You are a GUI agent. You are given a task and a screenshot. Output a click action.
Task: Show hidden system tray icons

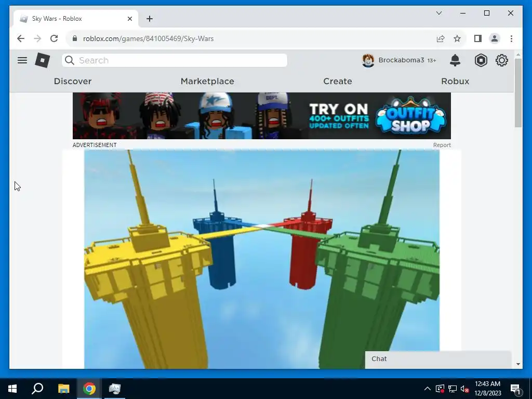pos(428,389)
